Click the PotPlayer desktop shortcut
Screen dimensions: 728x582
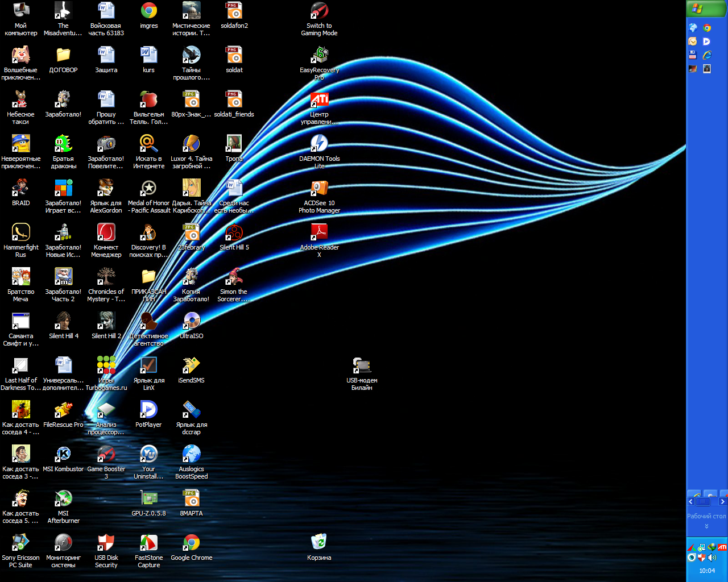point(148,410)
